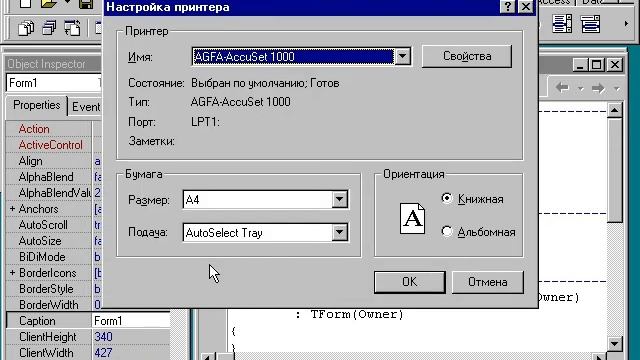Maximize the code editor window

tap(596, 64)
